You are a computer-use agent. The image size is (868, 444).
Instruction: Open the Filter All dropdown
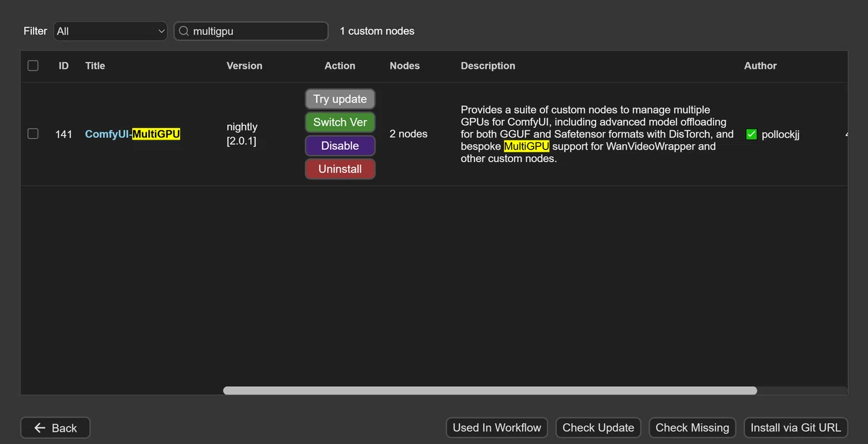pyautogui.click(x=111, y=31)
